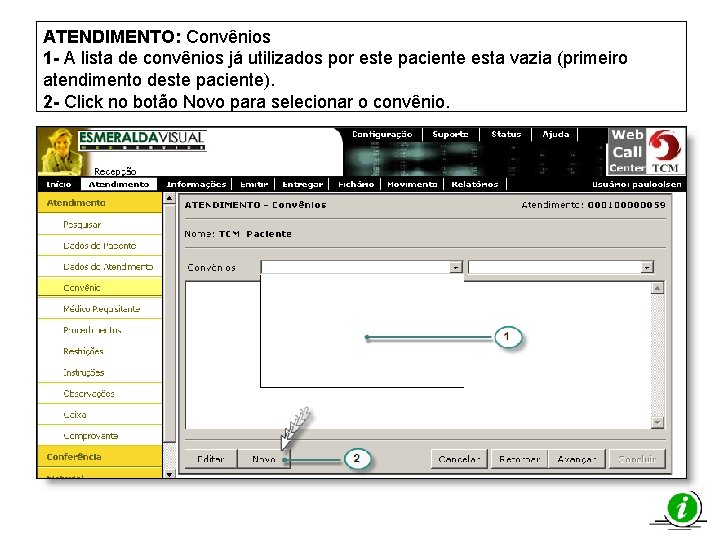Select the Atendimento tab

coord(118,184)
